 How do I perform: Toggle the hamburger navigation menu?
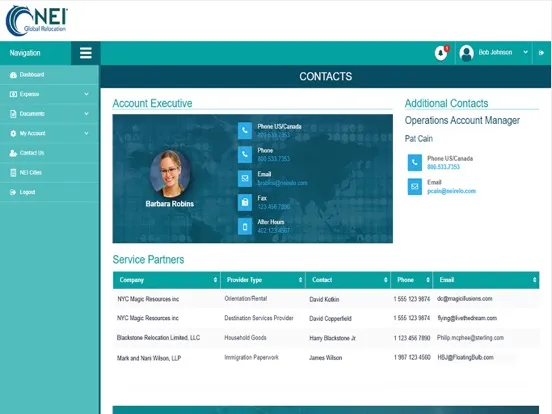(x=86, y=53)
